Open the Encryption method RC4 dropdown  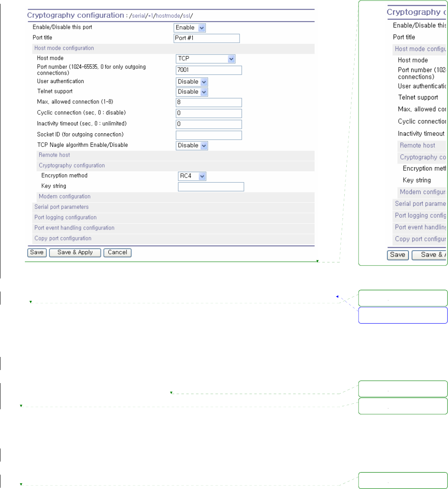192,176
